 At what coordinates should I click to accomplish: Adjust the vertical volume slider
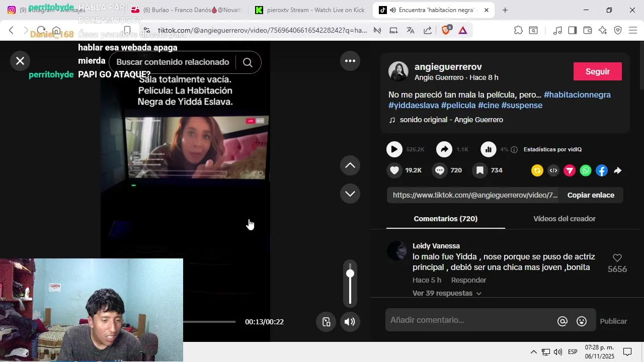pyautogui.click(x=350, y=283)
